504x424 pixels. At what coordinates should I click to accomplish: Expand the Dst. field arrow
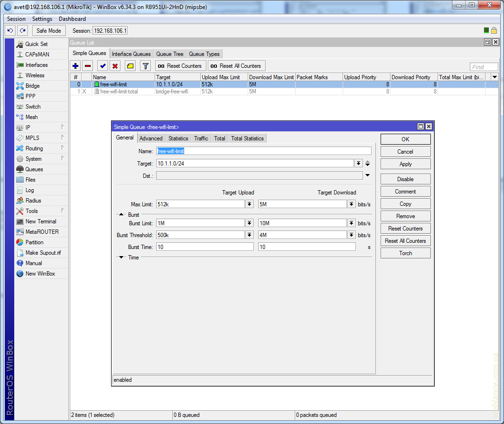(x=367, y=175)
